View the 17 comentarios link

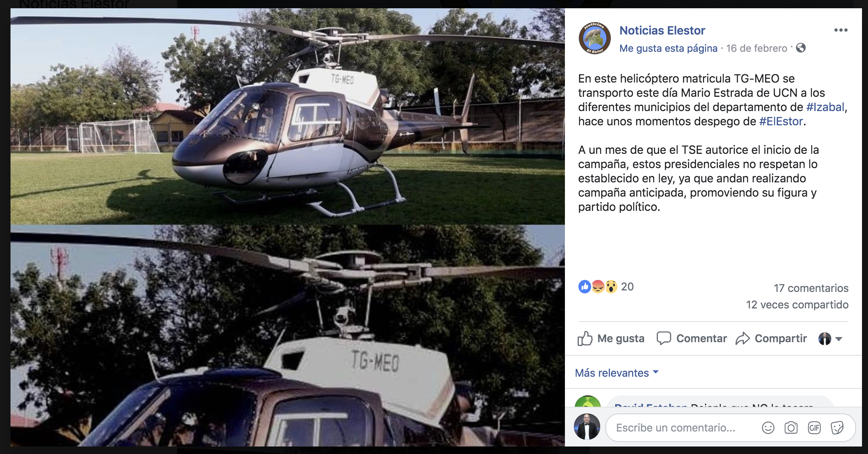click(811, 288)
